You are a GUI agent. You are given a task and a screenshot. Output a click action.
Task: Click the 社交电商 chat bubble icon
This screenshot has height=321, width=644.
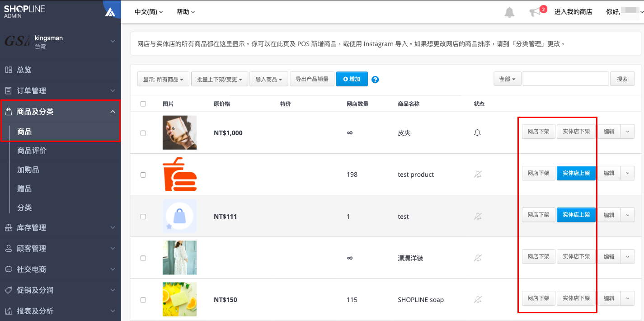click(x=9, y=269)
